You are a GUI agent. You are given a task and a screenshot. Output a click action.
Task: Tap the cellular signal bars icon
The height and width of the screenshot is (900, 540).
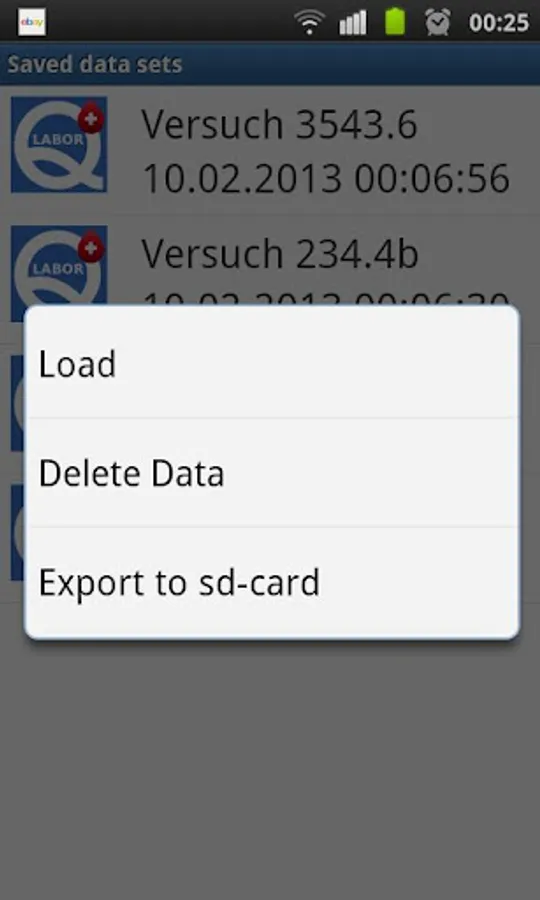(x=352, y=23)
